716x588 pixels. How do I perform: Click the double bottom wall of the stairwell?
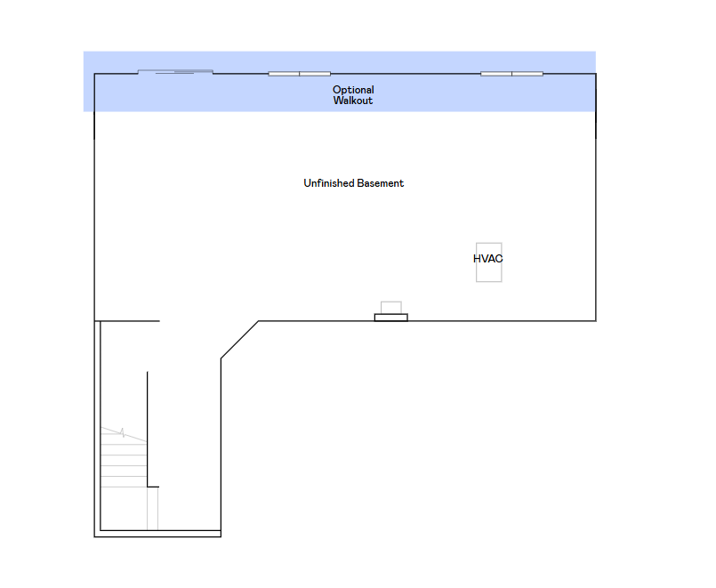[x=157, y=534]
